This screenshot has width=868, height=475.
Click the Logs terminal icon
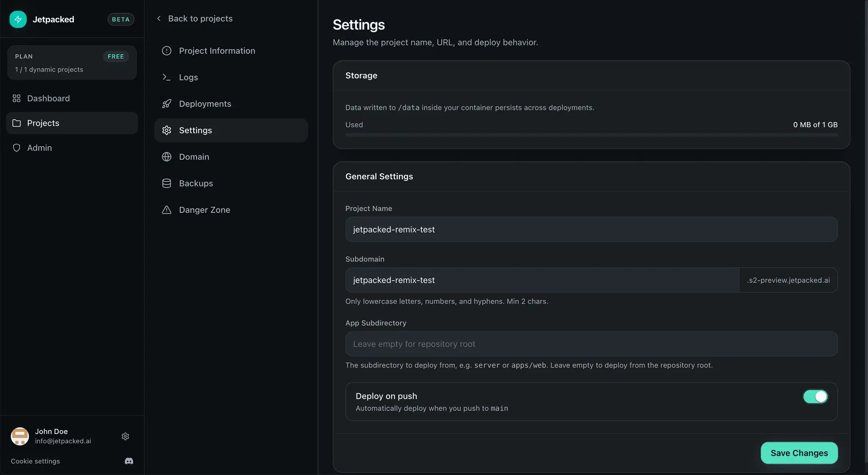[167, 77]
